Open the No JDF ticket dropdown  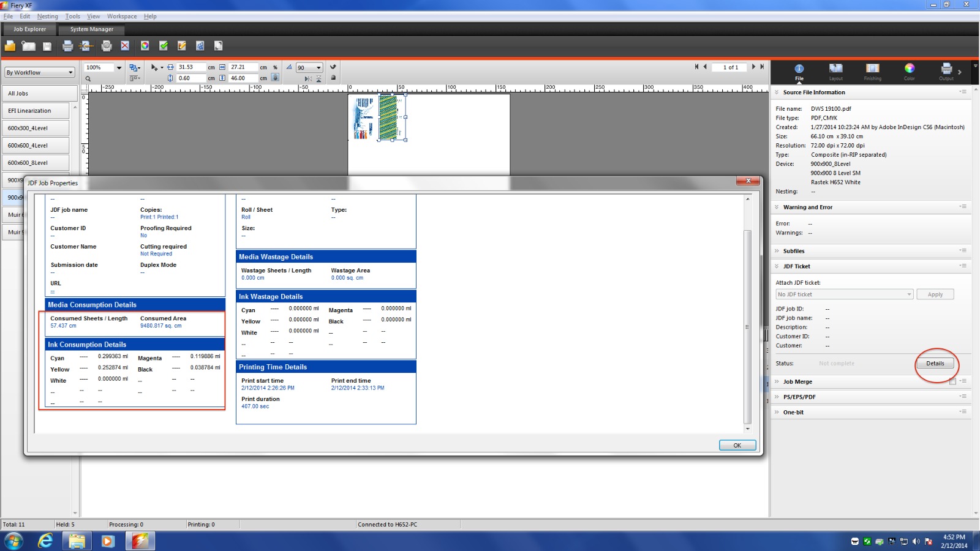[x=843, y=294]
